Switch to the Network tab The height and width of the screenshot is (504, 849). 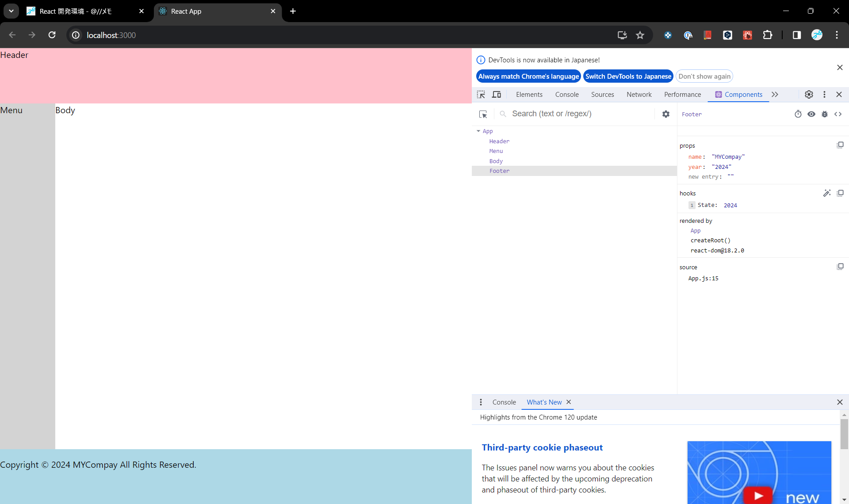639,94
